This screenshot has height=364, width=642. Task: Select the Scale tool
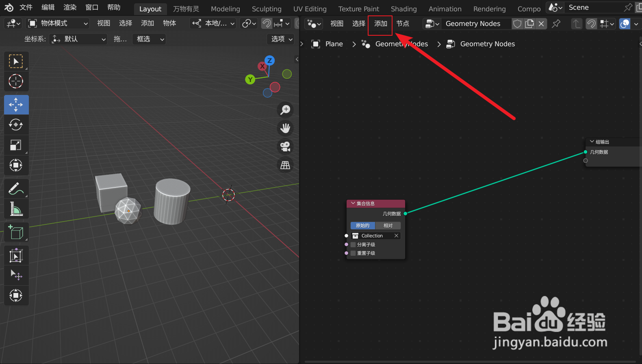pyautogui.click(x=16, y=145)
